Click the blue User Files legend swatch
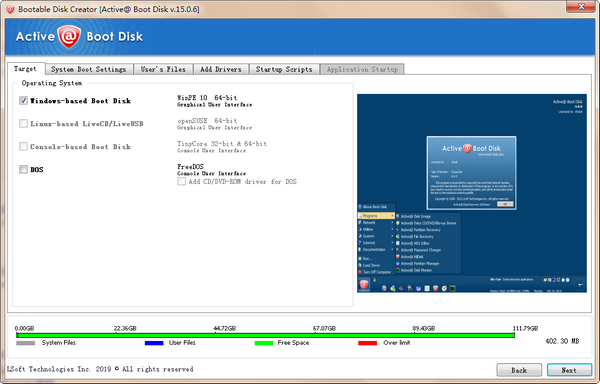This screenshot has width=600, height=384. (x=154, y=343)
